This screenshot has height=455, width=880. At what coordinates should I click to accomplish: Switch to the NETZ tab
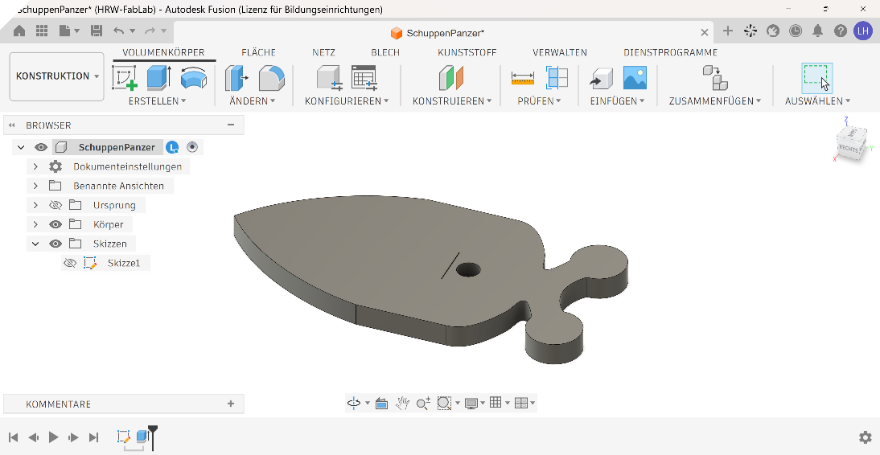pyautogui.click(x=324, y=52)
